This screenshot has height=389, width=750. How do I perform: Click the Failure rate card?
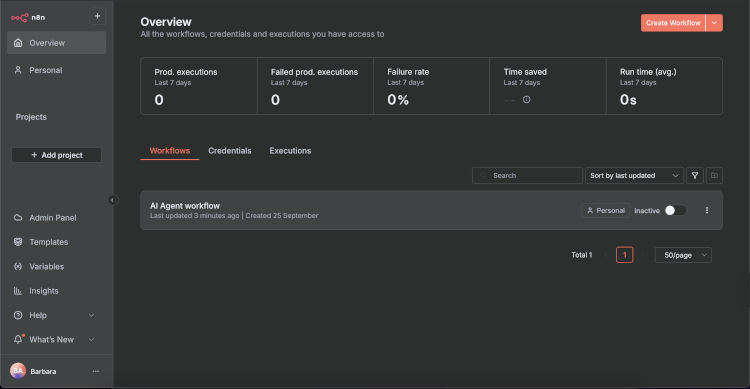(x=431, y=86)
